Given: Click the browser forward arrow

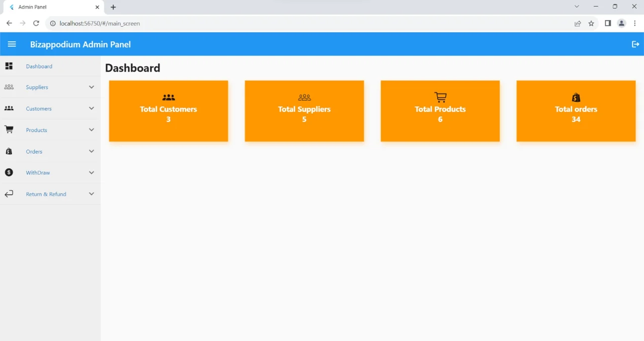Looking at the screenshot, I should [23, 23].
